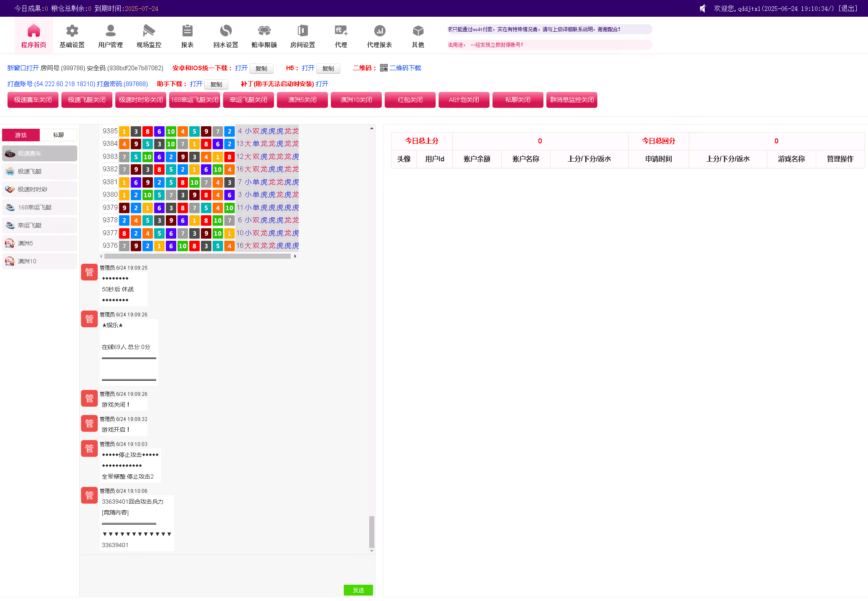The height and width of the screenshot is (601, 868).
Task: Open the 报表 report icon
Action: [187, 31]
